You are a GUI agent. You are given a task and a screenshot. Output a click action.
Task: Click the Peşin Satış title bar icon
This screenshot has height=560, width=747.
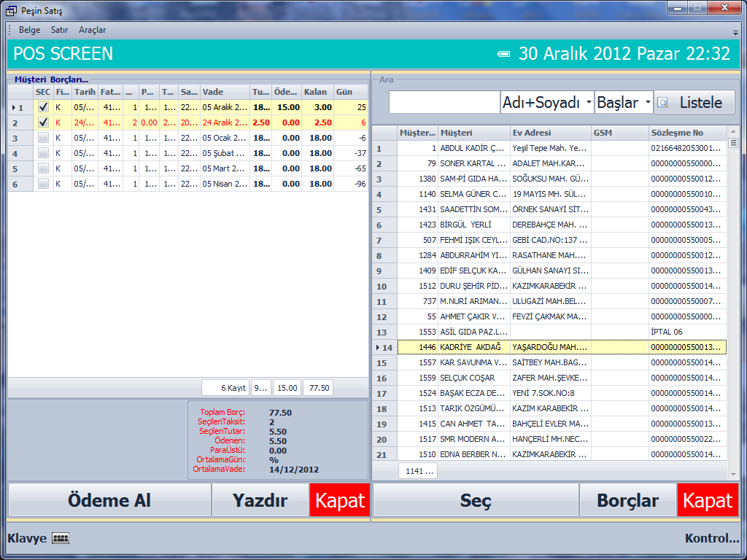11,10
